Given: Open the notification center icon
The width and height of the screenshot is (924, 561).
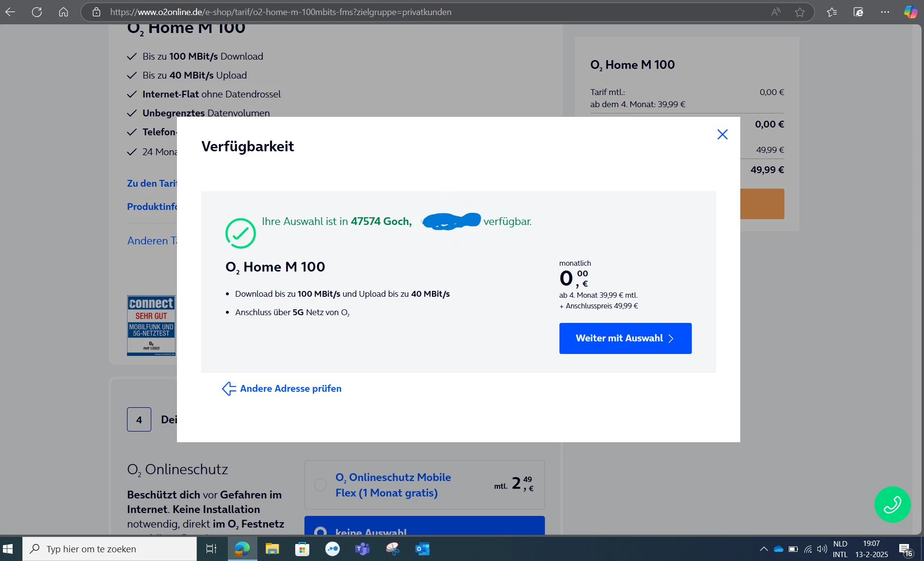Looking at the screenshot, I should pos(906,549).
